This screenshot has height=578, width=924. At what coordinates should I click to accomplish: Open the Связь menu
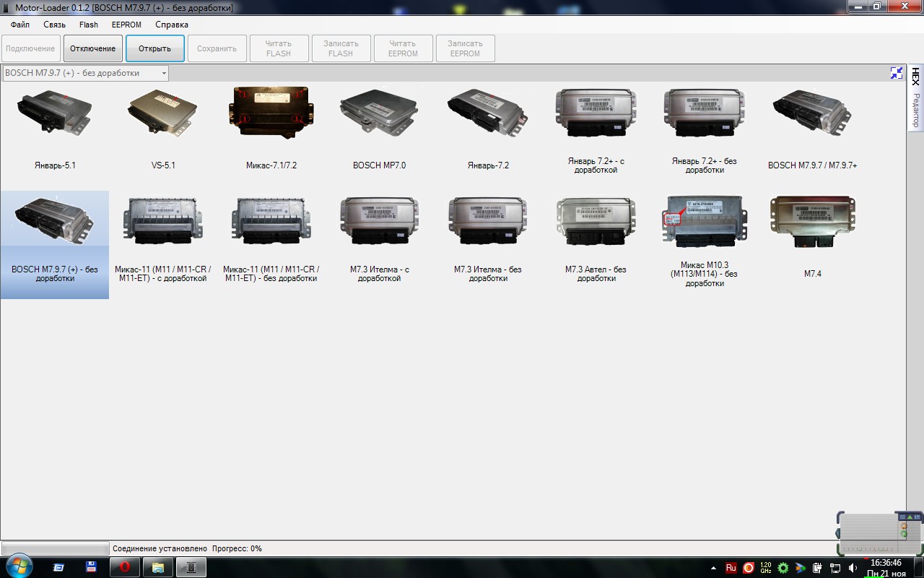click(x=54, y=25)
